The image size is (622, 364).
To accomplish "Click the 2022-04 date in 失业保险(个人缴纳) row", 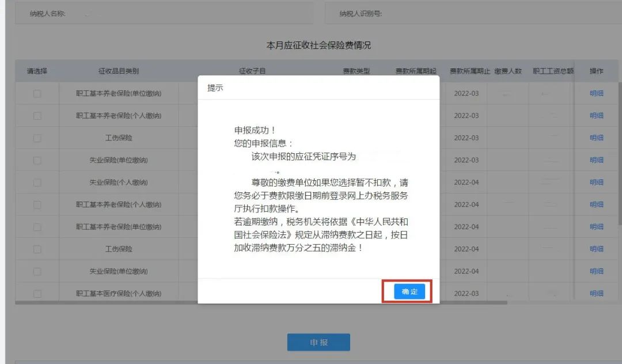I will (466, 183).
